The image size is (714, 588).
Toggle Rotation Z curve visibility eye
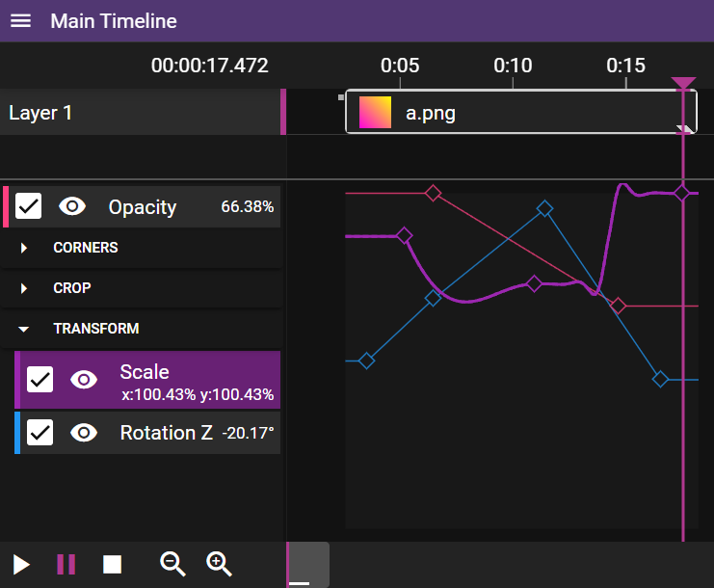[84, 432]
